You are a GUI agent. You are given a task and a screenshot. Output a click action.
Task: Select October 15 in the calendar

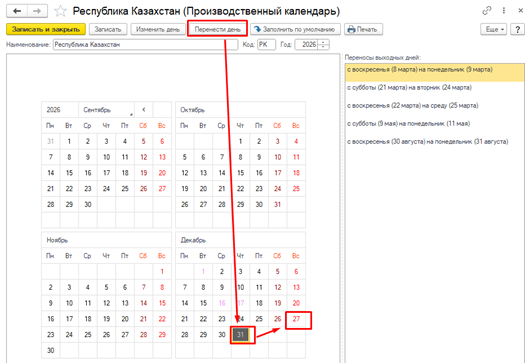(x=240, y=173)
